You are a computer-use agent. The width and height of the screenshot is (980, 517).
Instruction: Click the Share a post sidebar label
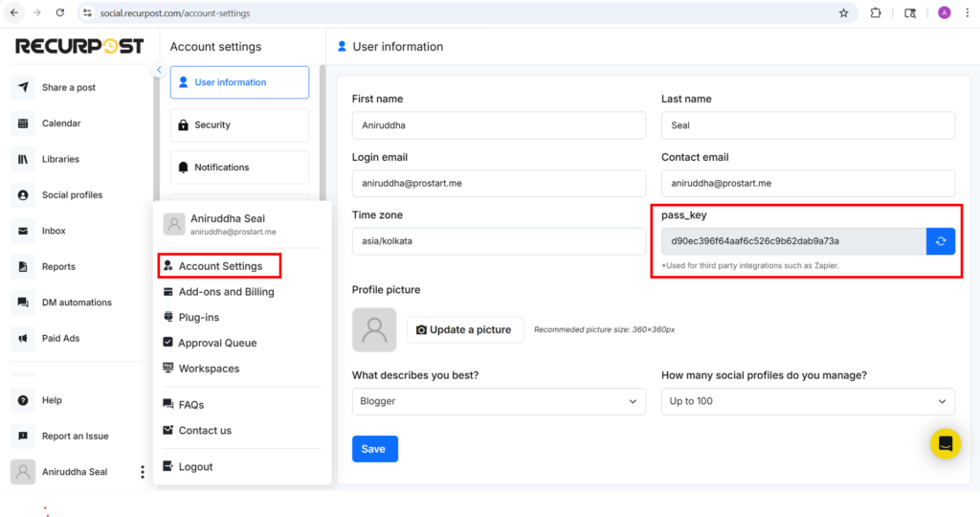point(69,87)
